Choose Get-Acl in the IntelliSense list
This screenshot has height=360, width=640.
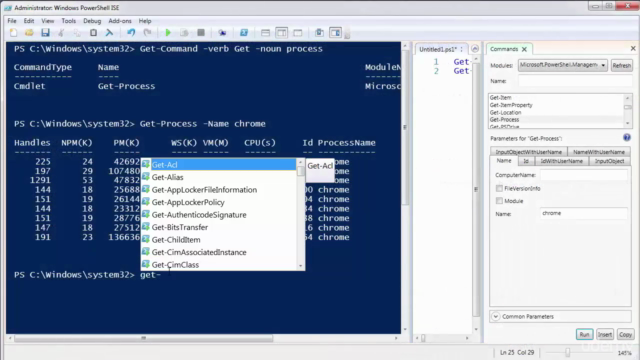[218, 164]
